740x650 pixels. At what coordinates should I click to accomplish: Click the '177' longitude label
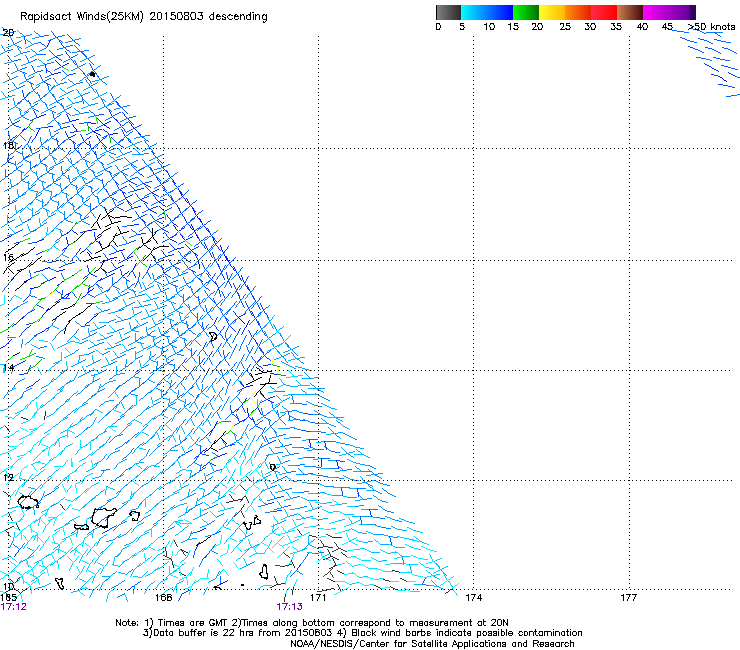point(628,598)
